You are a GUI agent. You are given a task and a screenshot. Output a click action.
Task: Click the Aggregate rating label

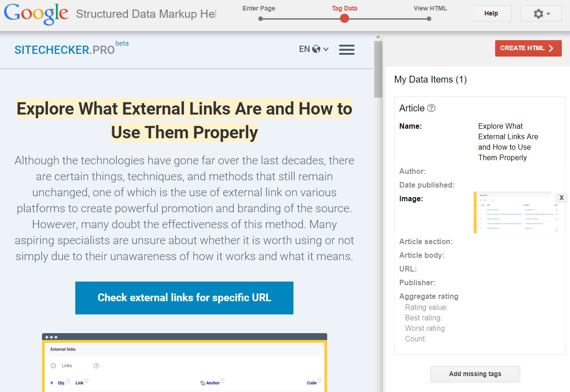429,297
